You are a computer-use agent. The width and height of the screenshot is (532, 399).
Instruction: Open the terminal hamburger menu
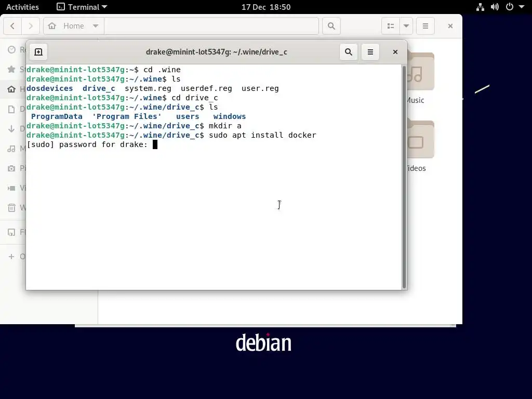pyautogui.click(x=370, y=52)
